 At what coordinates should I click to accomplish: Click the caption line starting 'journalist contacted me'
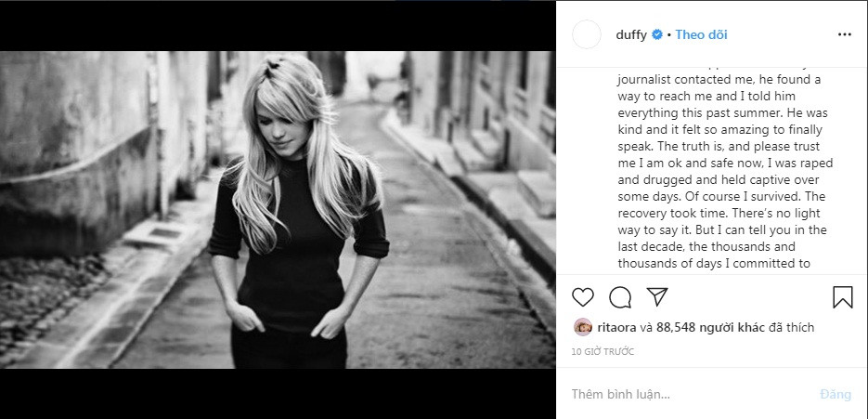(x=711, y=79)
